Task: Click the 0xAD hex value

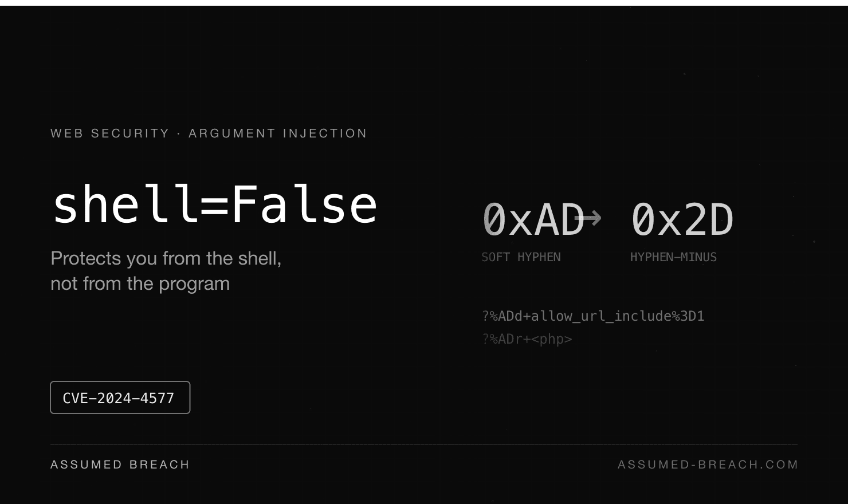Action: pos(533,219)
